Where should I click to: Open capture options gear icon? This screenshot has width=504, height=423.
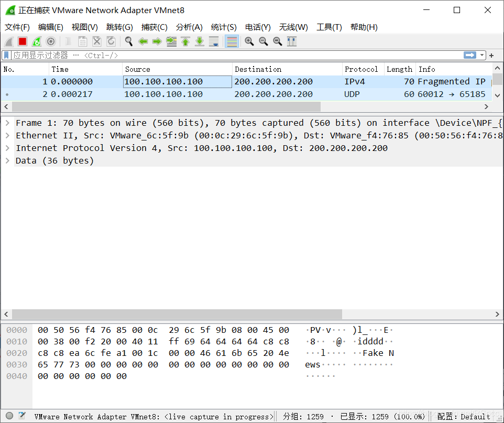(x=51, y=41)
